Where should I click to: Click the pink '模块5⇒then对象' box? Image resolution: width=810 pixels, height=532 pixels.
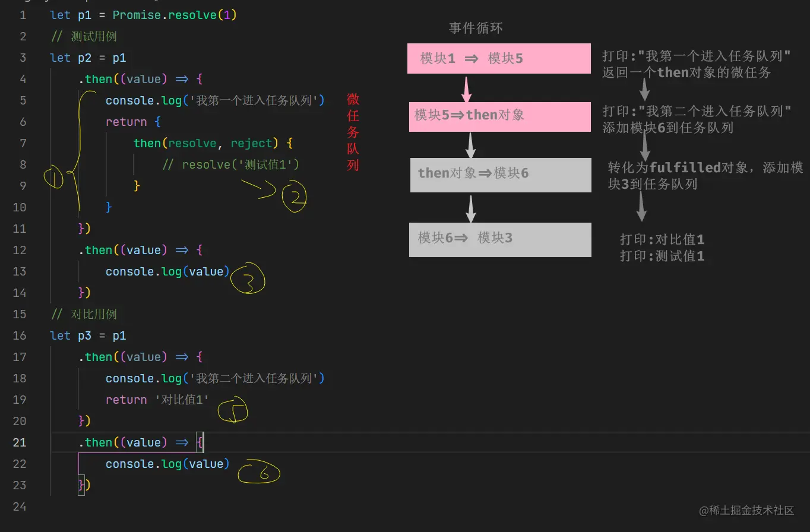point(500,116)
